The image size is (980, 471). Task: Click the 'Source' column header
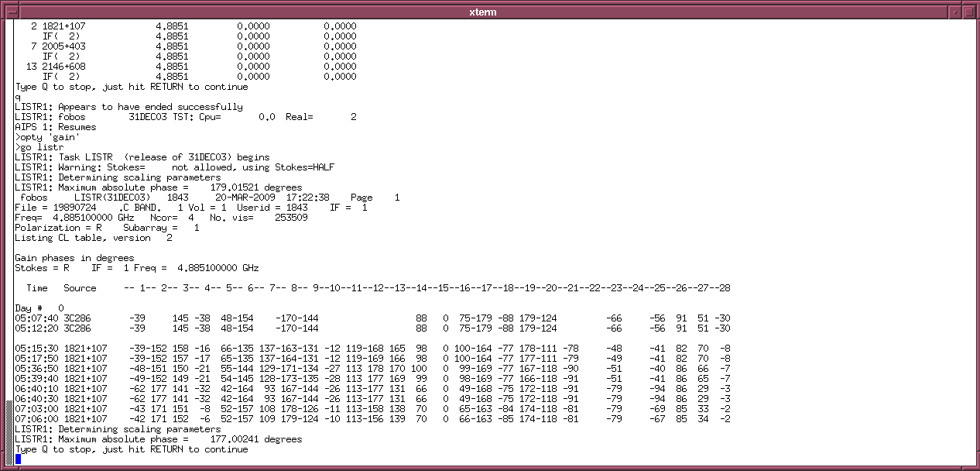click(80, 288)
